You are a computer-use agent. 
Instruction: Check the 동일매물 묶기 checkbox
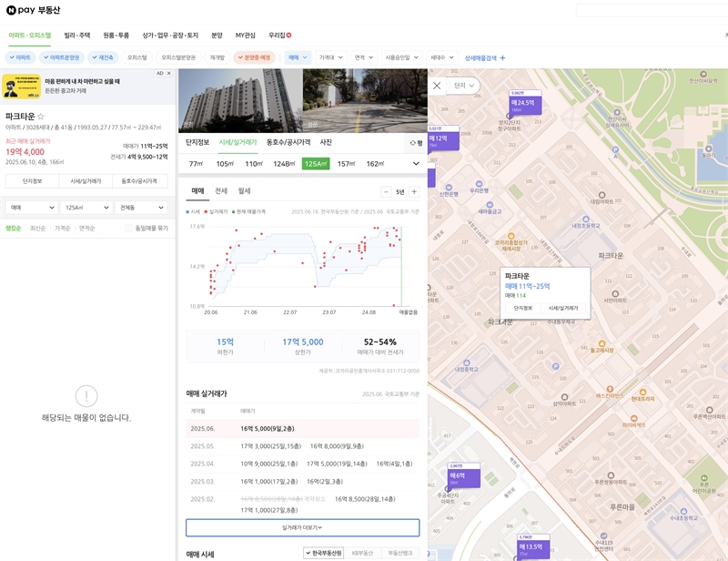click(x=129, y=229)
